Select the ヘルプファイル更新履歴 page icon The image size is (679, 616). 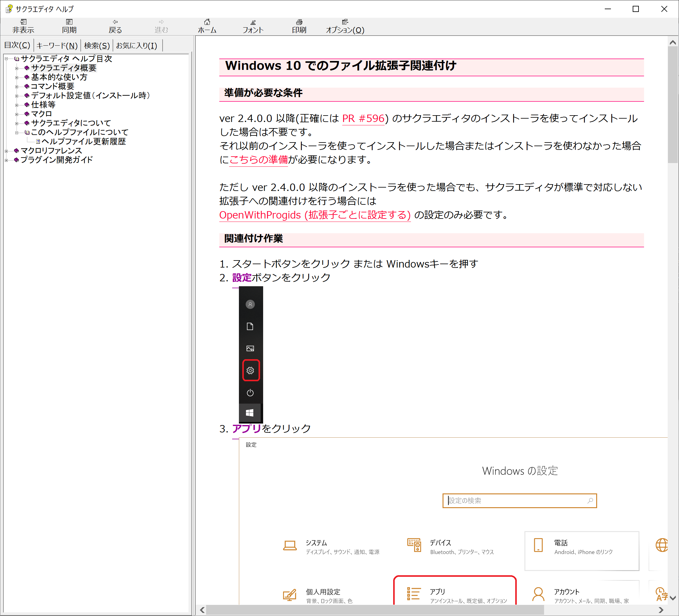(38, 141)
